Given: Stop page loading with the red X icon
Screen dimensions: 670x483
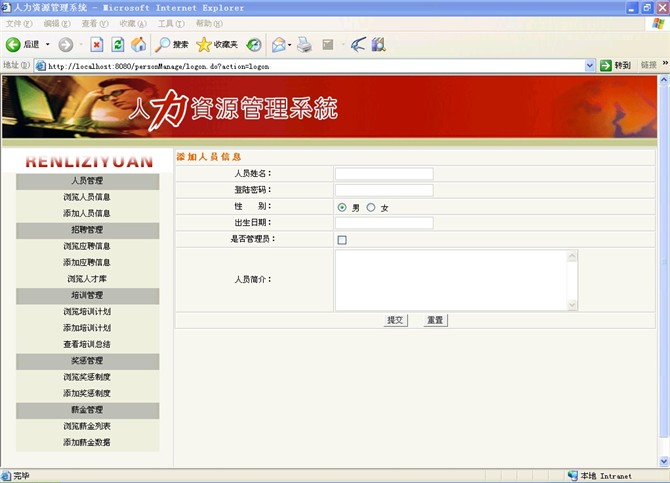Looking at the screenshot, I should point(97,44).
